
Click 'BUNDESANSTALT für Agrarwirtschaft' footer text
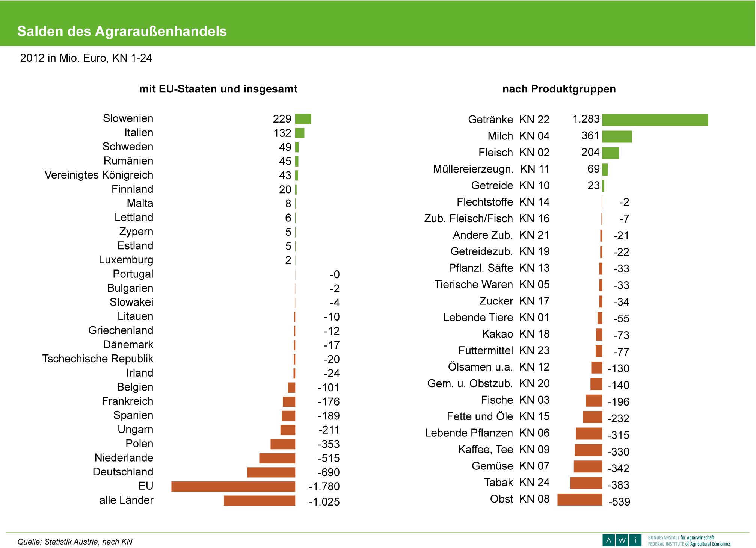point(681,537)
